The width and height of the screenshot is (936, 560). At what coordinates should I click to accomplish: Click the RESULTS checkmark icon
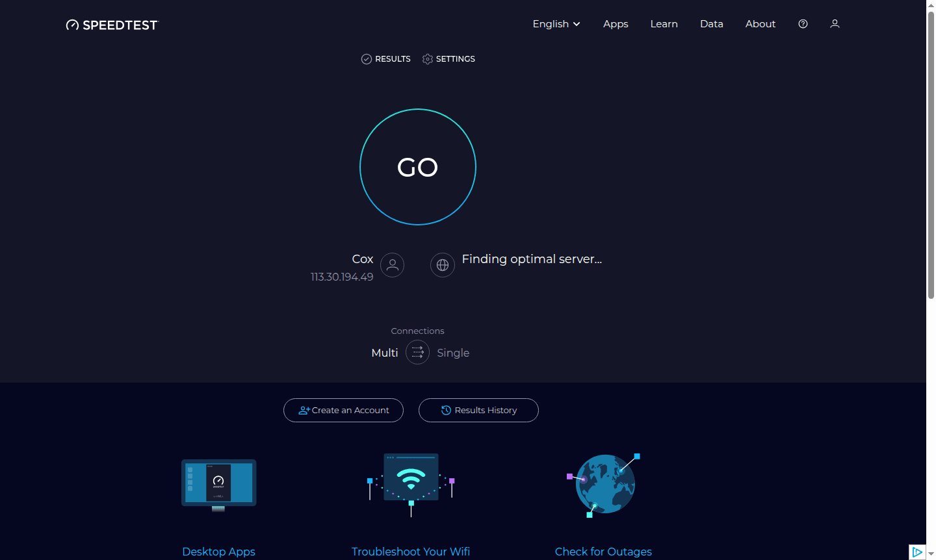pos(366,58)
